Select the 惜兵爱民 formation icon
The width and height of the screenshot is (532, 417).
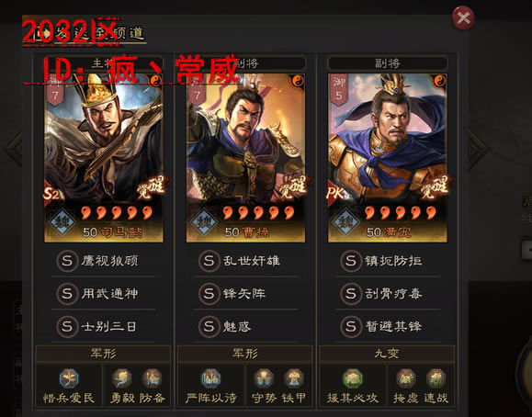click(x=69, y=378)
